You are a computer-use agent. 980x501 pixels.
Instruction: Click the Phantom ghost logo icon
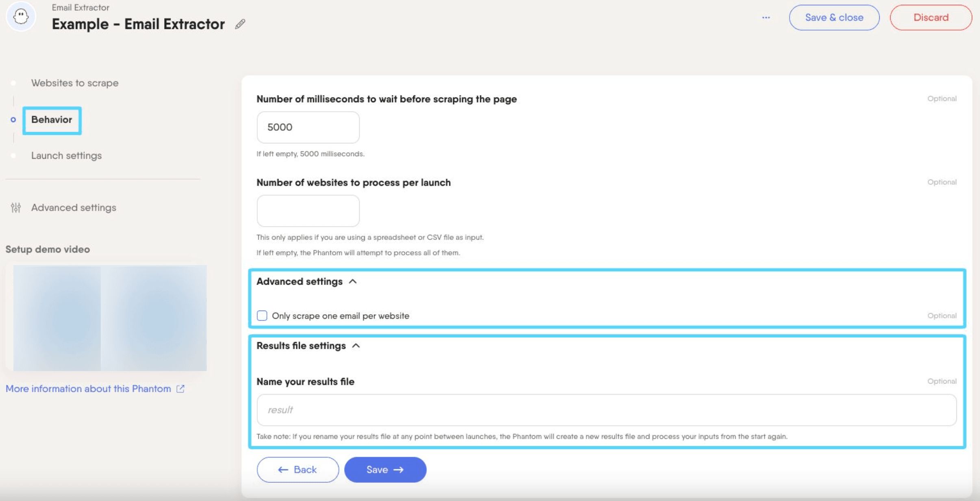coord(21,17)
